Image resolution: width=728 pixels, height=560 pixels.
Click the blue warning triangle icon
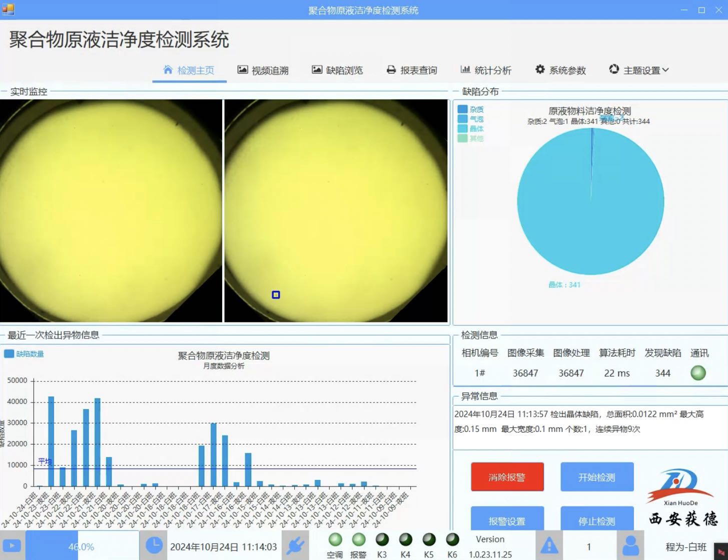pos(548,545)
